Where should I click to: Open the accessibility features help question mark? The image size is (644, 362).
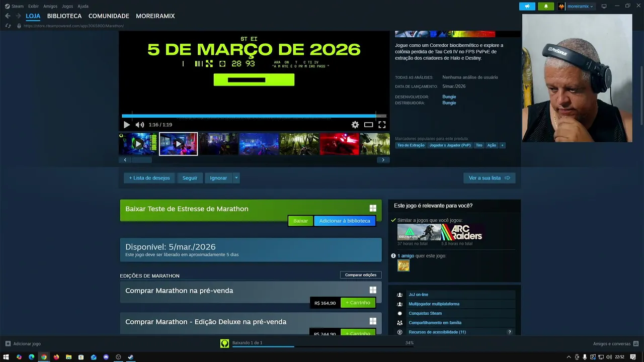509,332
